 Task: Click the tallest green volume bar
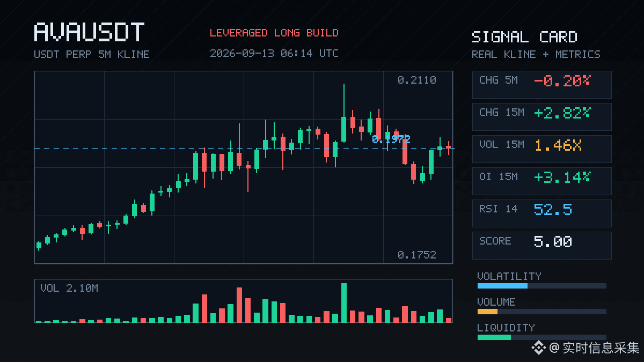point(344,302)
